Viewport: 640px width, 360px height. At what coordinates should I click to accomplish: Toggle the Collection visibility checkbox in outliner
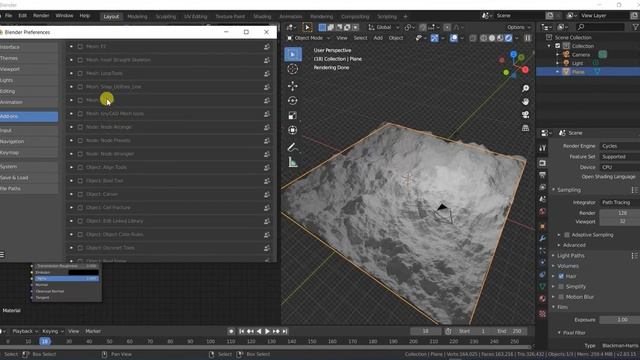[x=558, y=46]
